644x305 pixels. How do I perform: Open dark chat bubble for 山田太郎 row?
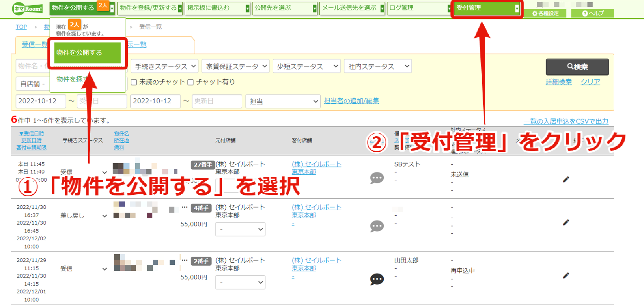coord(377,280)
